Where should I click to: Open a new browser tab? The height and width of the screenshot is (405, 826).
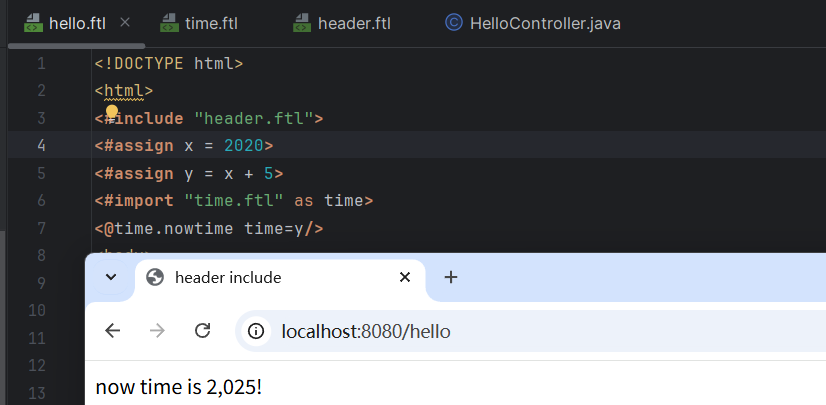coord(451,277)
